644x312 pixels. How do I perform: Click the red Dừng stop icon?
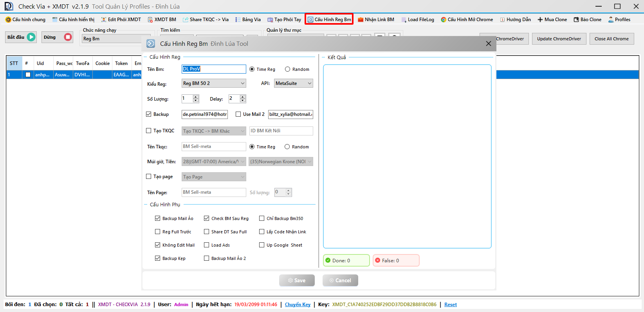tap(68, 37)
